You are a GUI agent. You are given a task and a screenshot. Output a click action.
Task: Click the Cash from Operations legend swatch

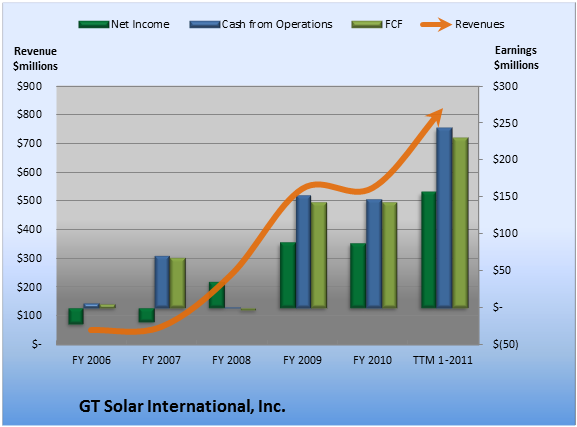point(205,25)
